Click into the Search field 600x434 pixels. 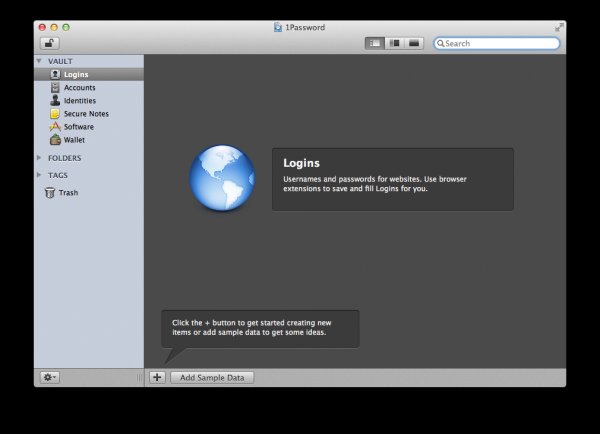[497, 43]
